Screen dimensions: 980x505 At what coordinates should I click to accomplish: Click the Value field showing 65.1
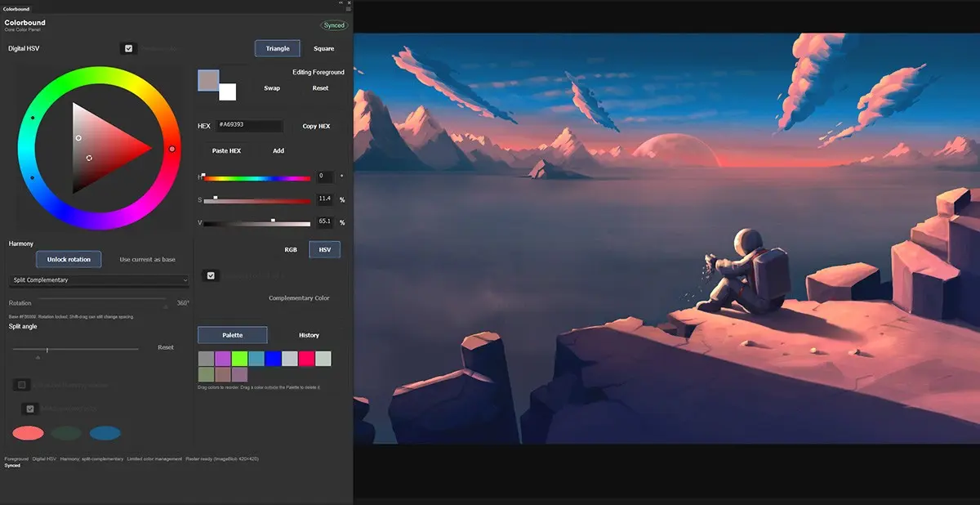pyautogui.click(x=325, y=221)
